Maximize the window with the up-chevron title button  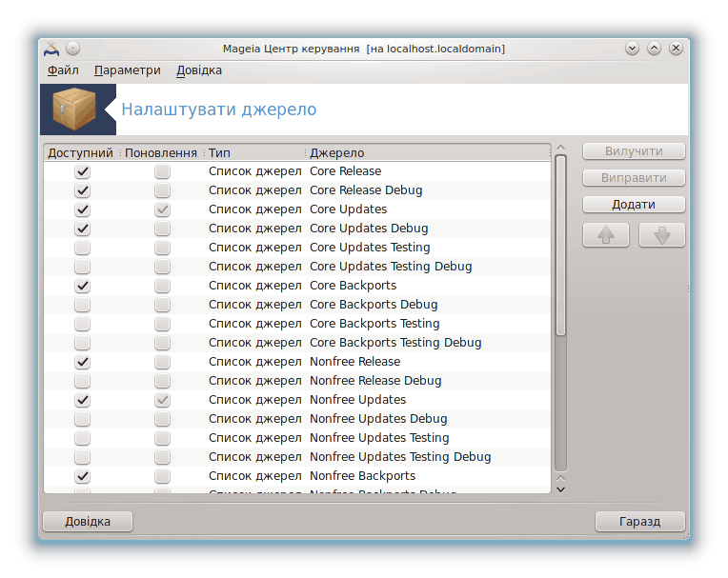tap(654, 49)
